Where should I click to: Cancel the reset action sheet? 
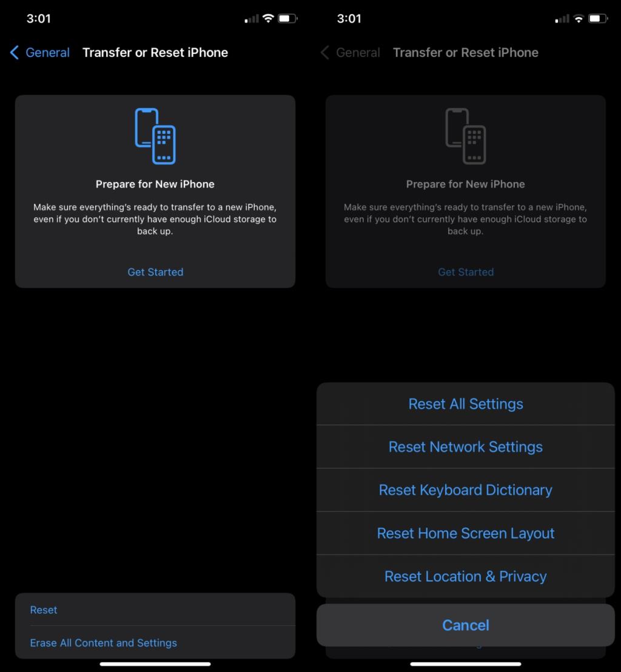point(466,625)
